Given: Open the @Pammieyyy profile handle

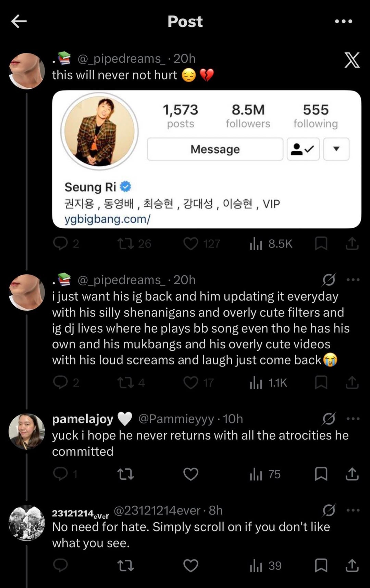Looking at the screenshot, I should point(176,419).
